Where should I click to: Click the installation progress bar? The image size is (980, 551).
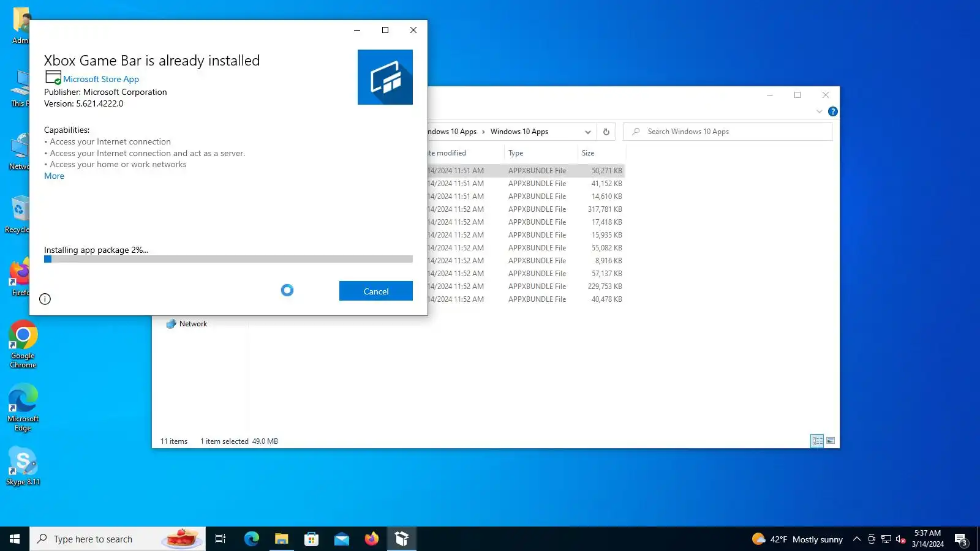coord(228,259)
